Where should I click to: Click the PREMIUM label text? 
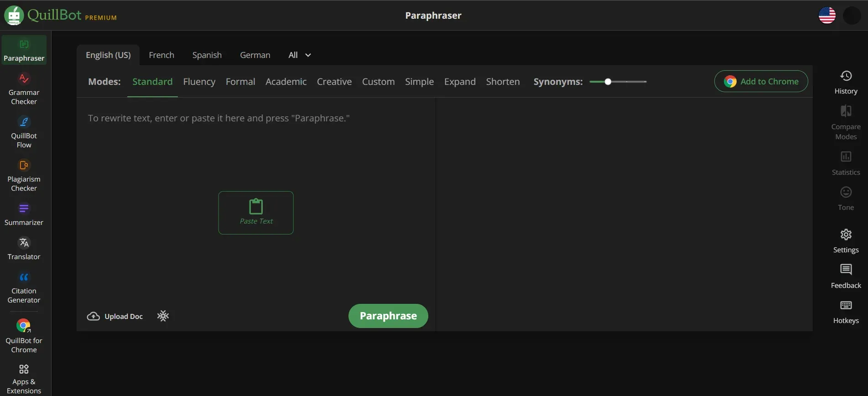click(101, 18)
